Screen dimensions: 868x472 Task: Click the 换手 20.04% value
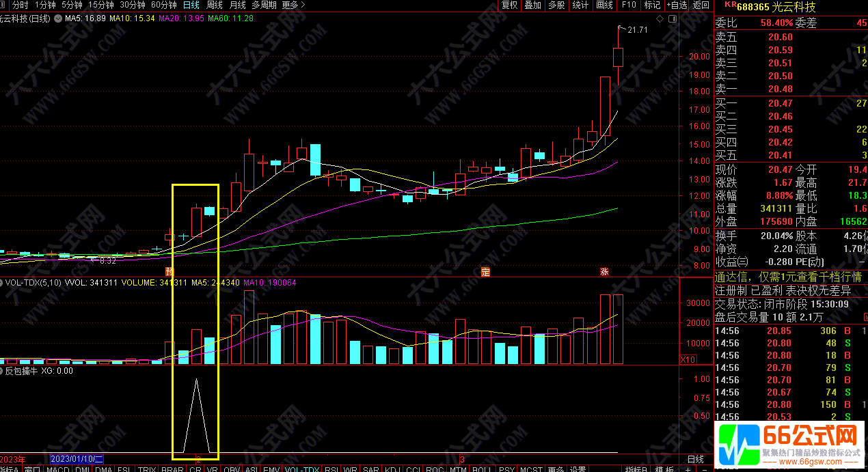click(x=777, y=235)
